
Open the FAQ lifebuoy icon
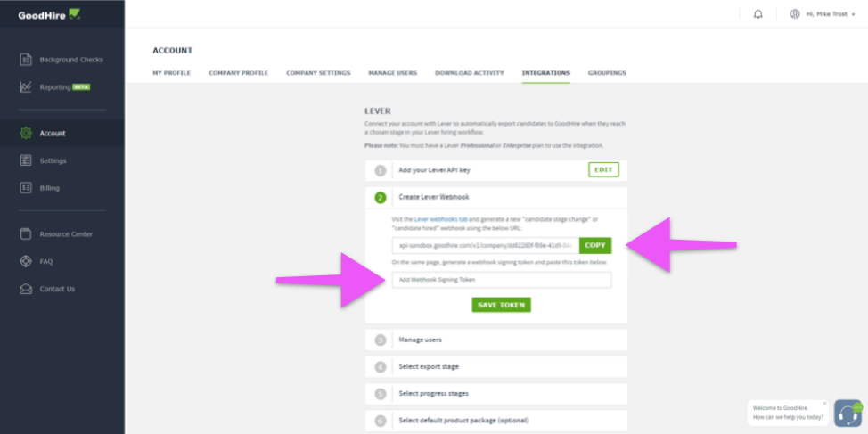pyautogui.click(x=26, y=261)
